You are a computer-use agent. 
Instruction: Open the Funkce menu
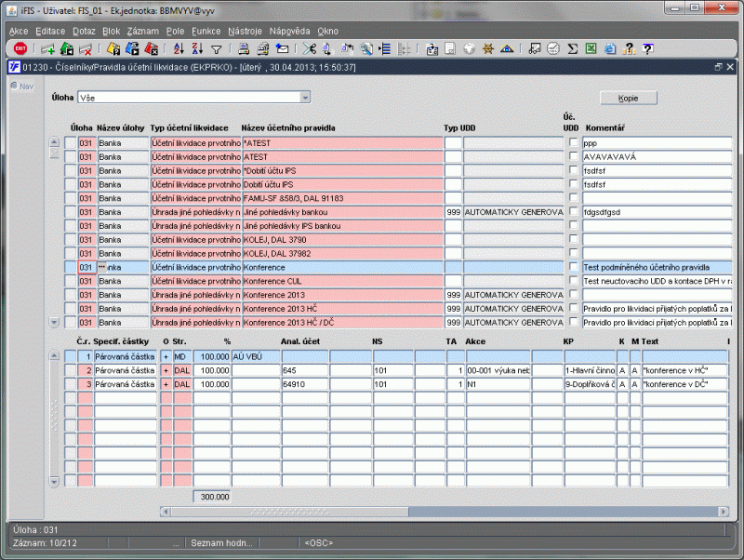click(x=206, y=32)
